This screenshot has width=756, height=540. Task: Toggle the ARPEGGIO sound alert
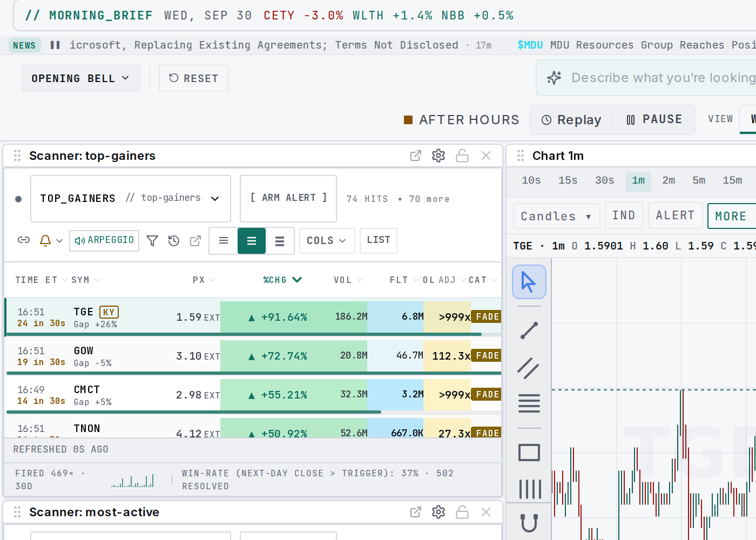click(104, 240)
